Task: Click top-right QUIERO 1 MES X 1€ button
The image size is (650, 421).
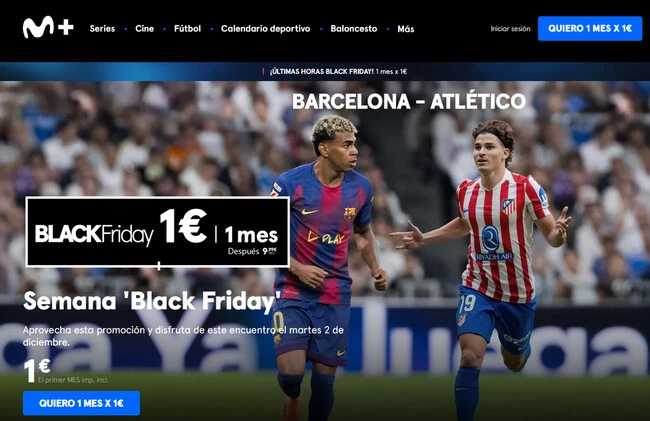Action: 590,28
